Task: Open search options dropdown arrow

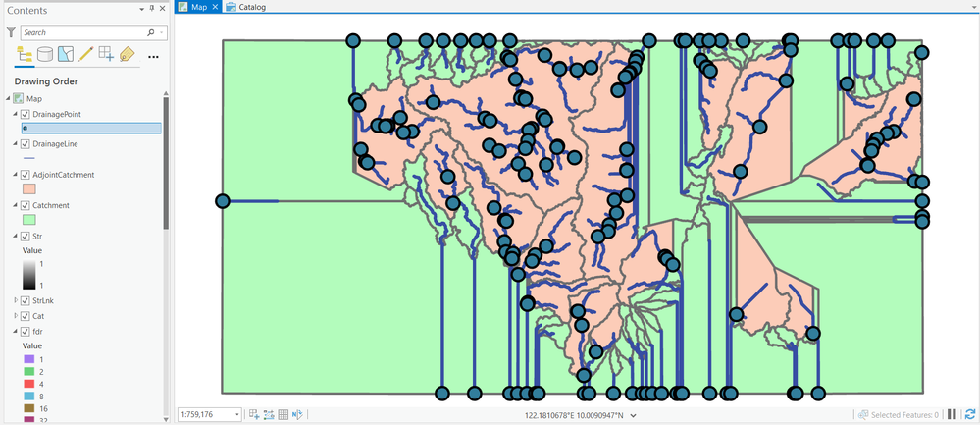Action: (x=162, y=32)
